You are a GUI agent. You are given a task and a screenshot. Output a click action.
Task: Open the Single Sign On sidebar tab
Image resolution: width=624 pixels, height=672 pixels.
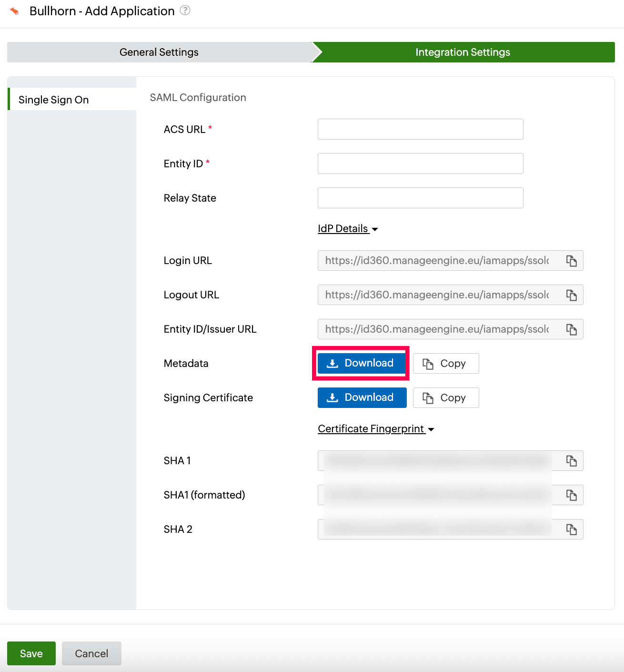[72, 99]
